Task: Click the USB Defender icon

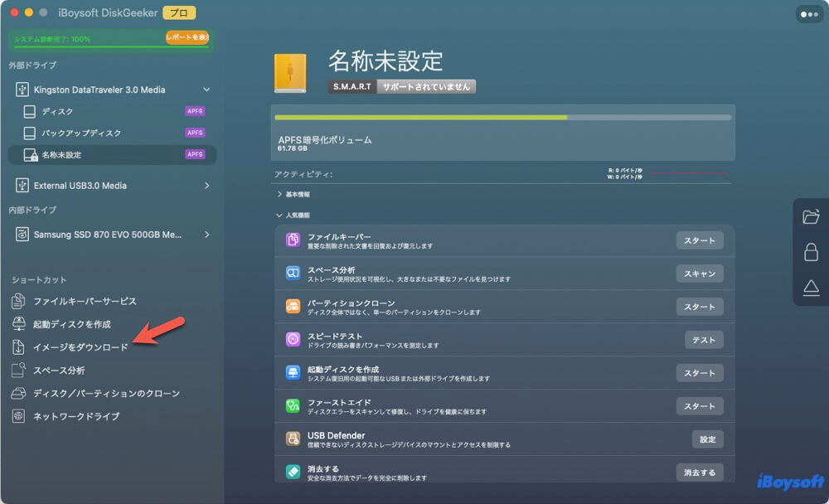Action: point(293,439)
